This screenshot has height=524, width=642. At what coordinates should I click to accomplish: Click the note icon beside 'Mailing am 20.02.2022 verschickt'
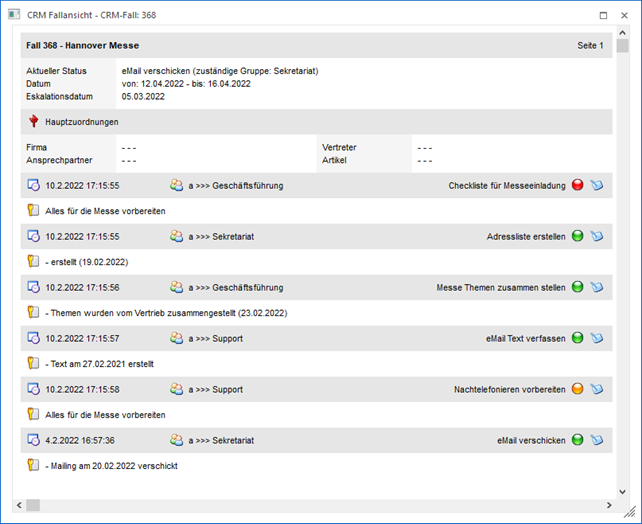(x=34, y=465)
